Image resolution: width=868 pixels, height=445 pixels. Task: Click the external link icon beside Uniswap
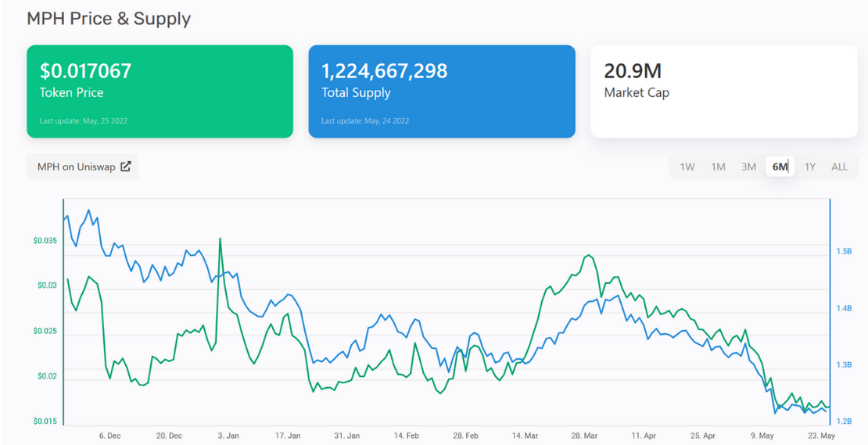click(x=126, y=166)
